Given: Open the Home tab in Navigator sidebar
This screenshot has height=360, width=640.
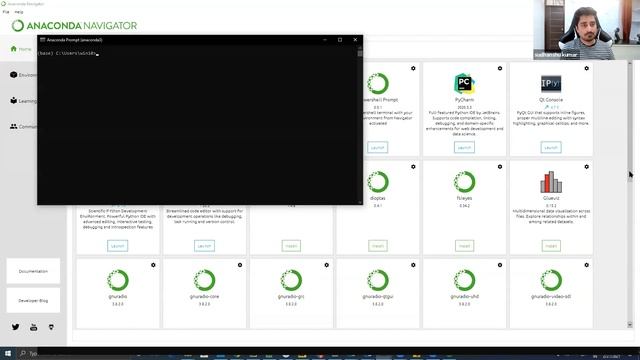Looking at the screenshot, I should click(x=20, y=49).
